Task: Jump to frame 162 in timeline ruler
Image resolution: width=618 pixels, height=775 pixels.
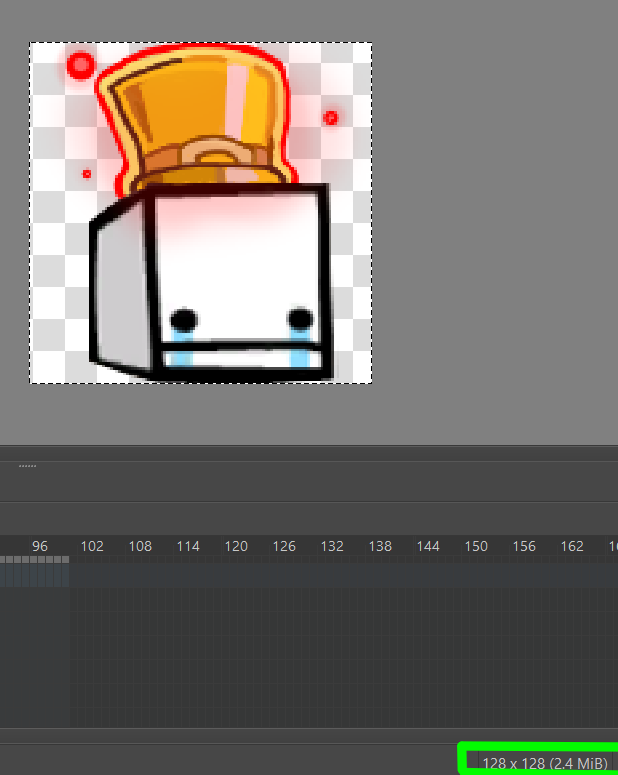Action: pyautogui.click(x=572, y=546)
